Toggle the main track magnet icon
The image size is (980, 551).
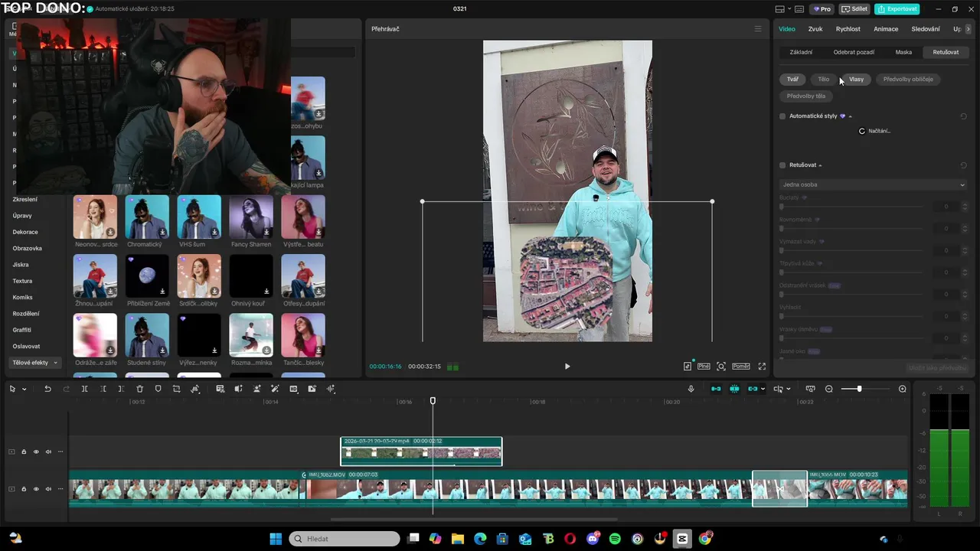click(716, 389)
